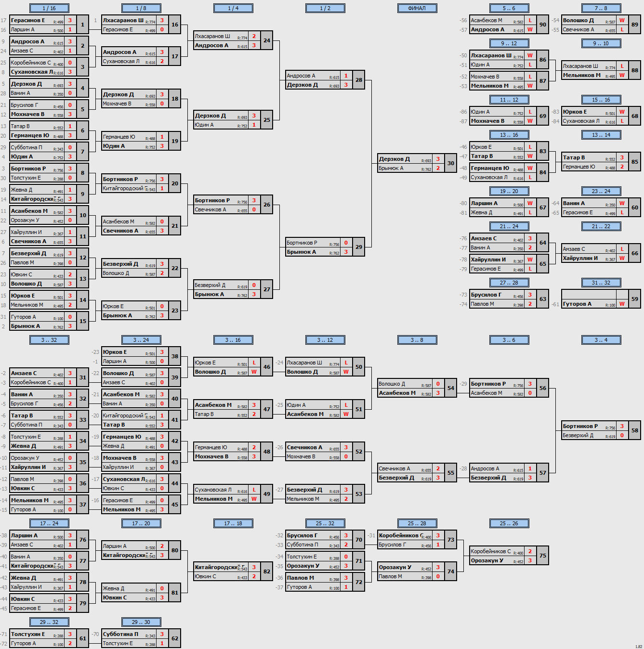Screen dimensions: 644x649
Task: Select the "5 .. 6" placement header
Action: tap(509, 8)
